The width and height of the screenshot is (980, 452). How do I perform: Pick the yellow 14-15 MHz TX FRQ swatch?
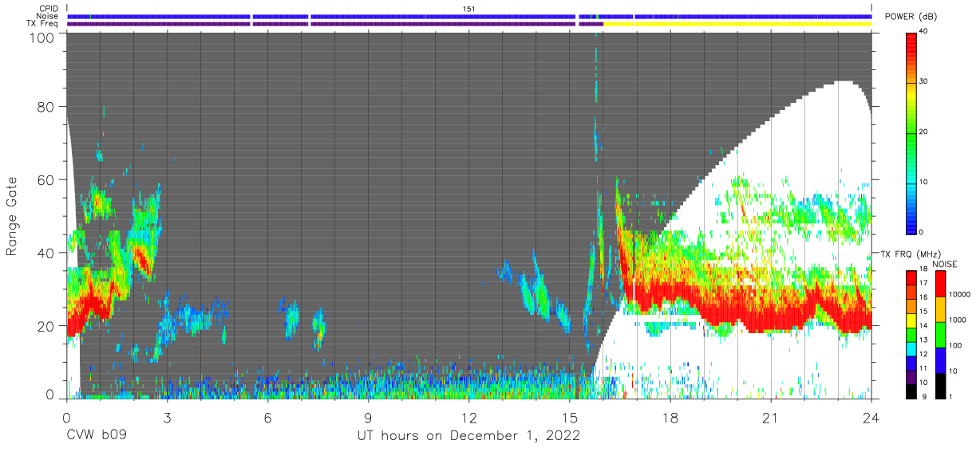(x=911, y=319)
